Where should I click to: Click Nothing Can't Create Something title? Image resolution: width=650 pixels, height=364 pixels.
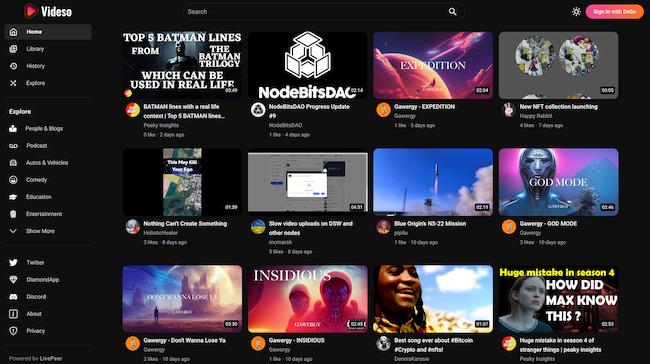point(185,223)
